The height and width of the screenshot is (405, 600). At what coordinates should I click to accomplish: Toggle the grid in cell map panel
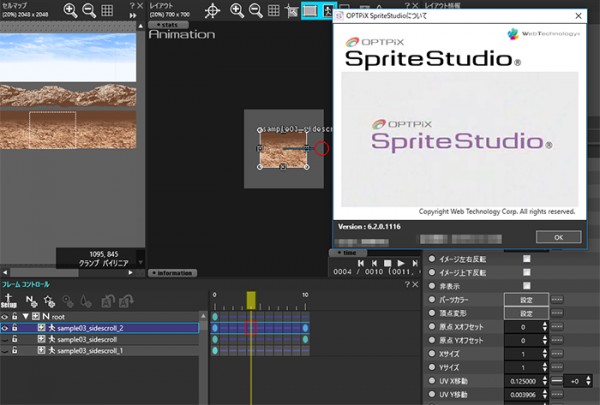107,10
